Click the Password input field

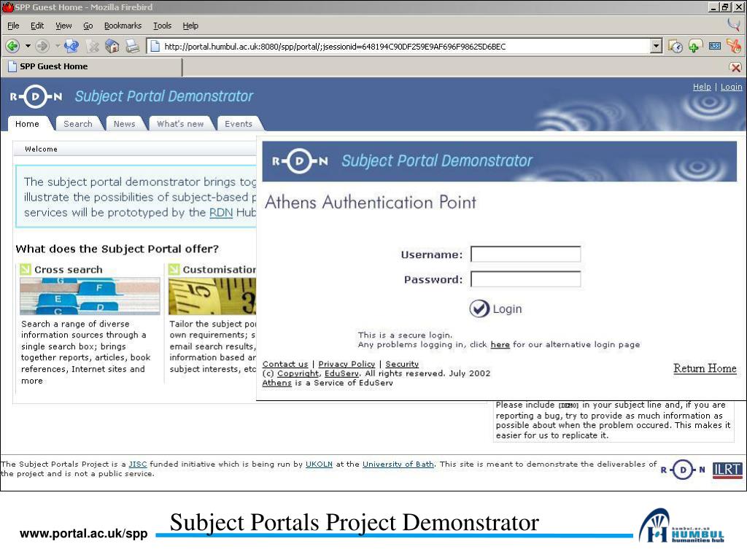pos(525,279)
